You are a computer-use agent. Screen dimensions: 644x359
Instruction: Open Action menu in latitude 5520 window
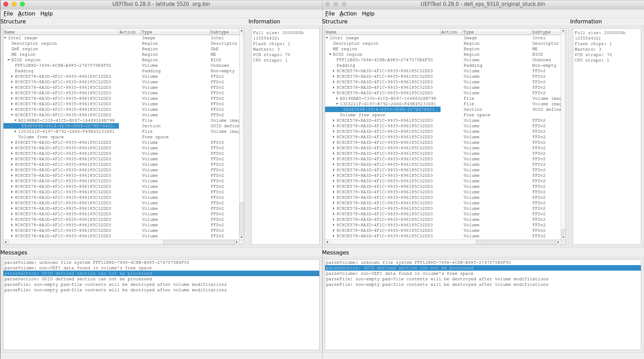tap(26, 13)
